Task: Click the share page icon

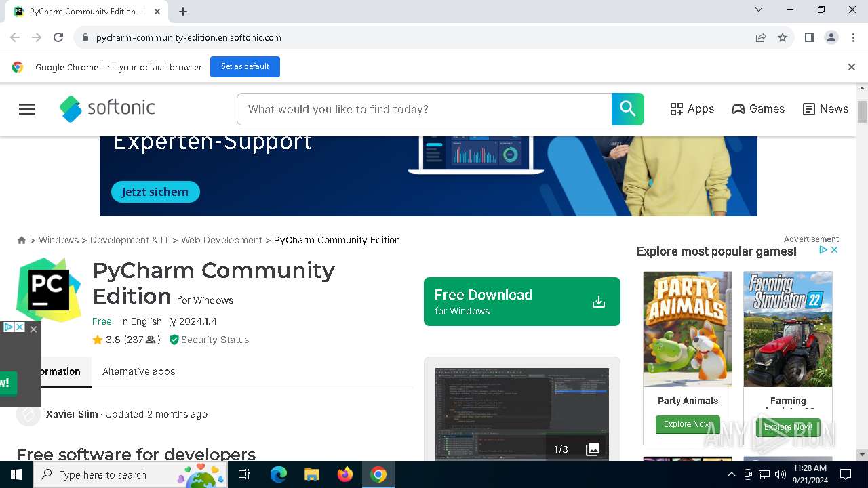Action: click(x=761, y=37)
